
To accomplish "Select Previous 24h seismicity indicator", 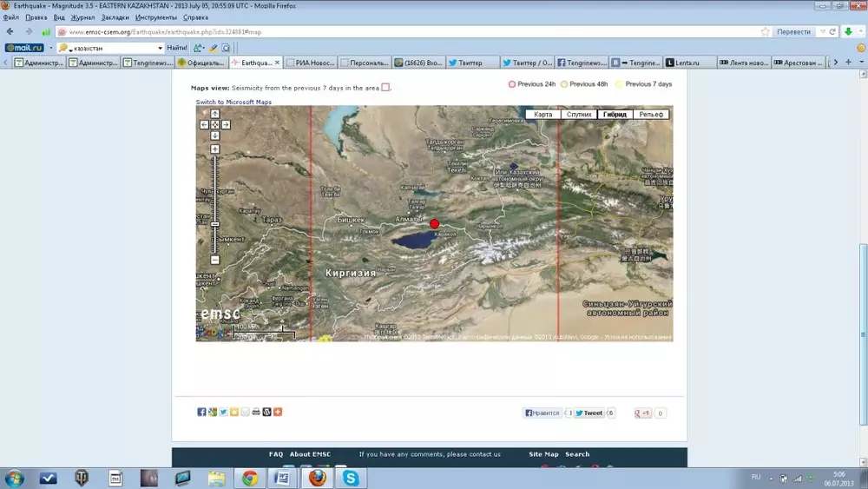I will (x=512, y=84).
